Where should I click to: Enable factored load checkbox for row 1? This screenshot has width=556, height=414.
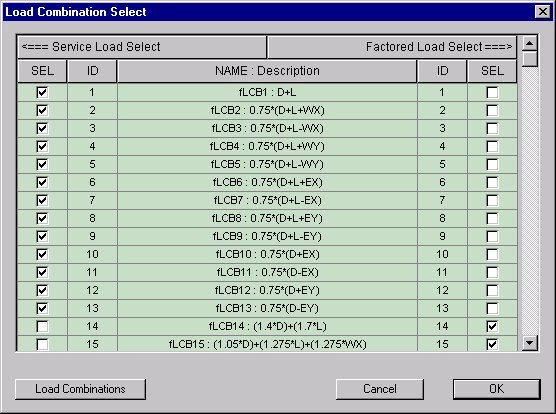pyautogui.click(x=492, y=93)
